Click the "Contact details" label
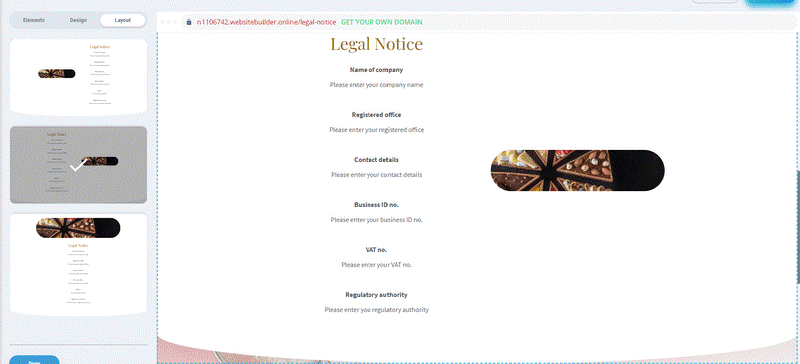The width and height of the screenshot is (800, 364). click(x=377, y=160)
